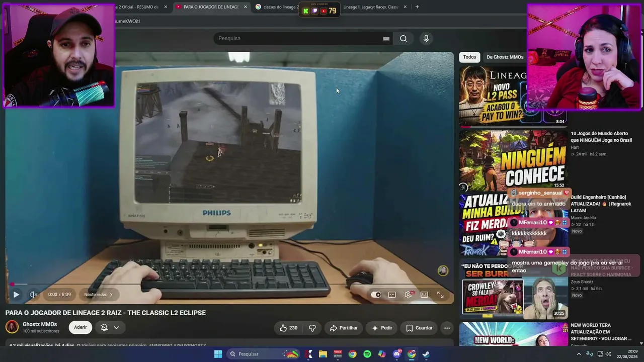Open Google Chrome from the taskbar

click(352, 354)
